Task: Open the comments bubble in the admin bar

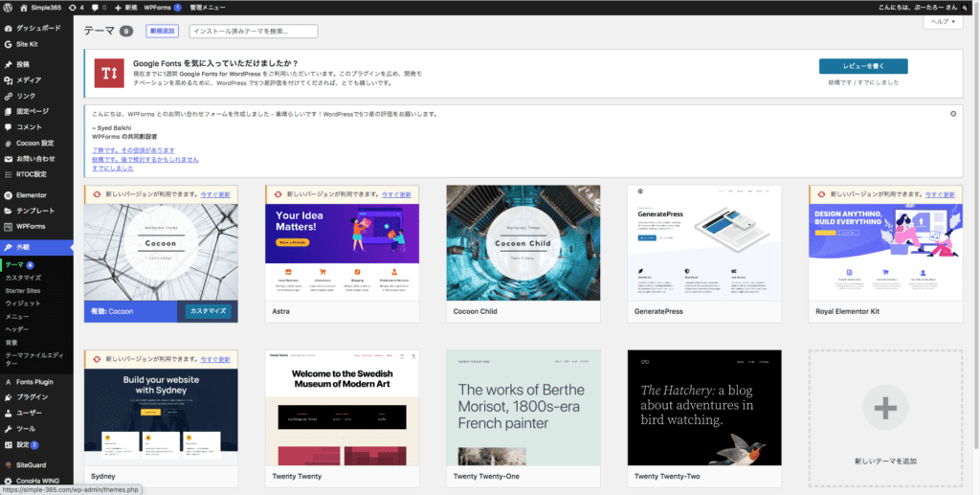Action: [99, 8]
